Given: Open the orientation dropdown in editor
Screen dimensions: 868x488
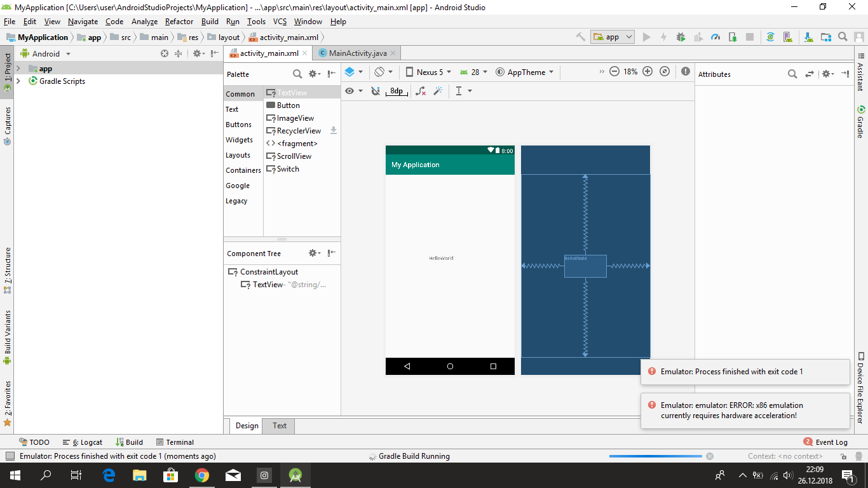Looking at the screenshot, I should click(384, 72).
